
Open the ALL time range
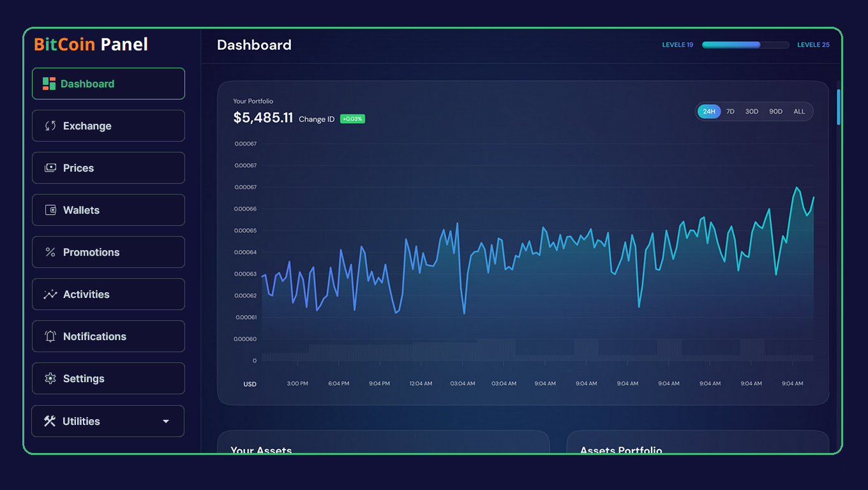pyautogui.click(x=799, y=111)
